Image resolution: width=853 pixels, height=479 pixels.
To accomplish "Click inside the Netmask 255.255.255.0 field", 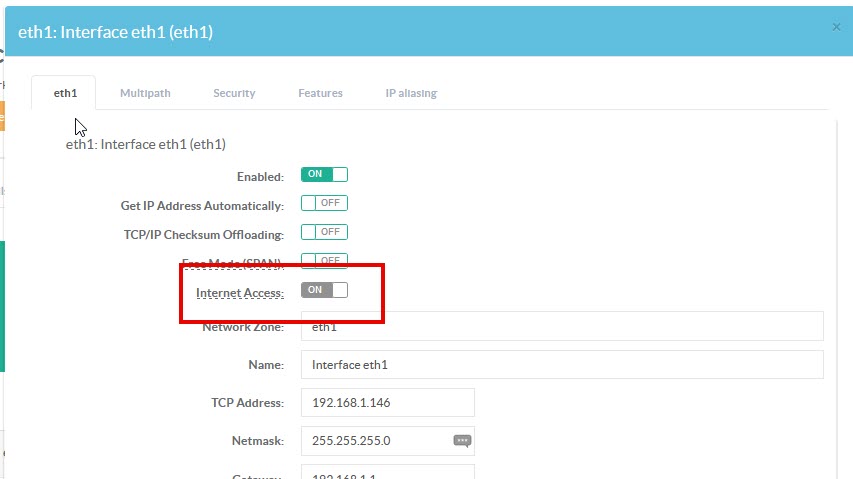I will pyautogui.click(x=375, y=440).
